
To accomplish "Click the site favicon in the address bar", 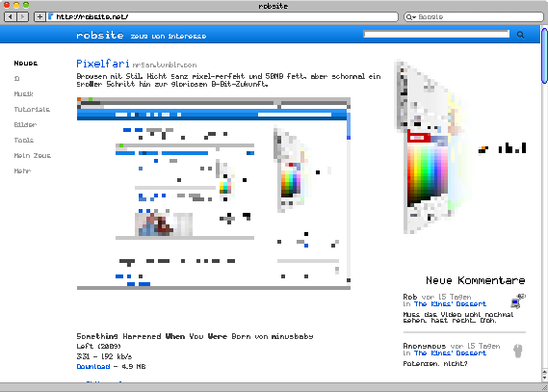I will [51, 16].
